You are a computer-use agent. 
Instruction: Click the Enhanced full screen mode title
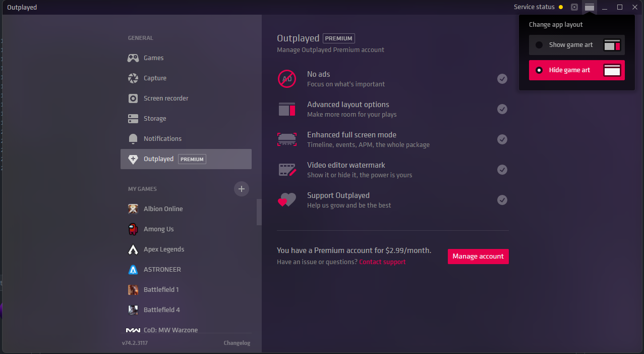(352, 135)
